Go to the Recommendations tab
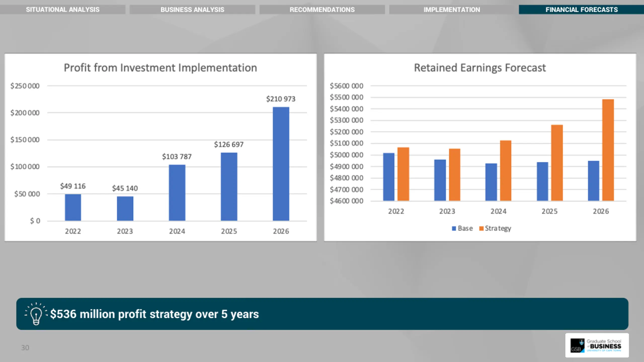 pyautogui.click(x=322, y=10)
